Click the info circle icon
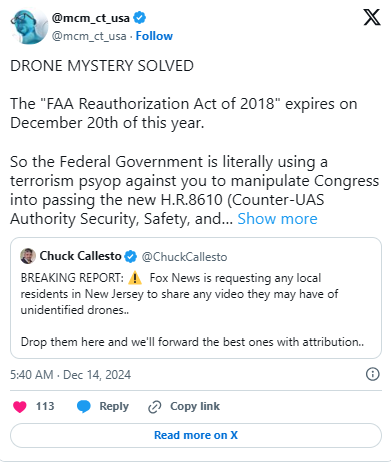 pos(372,374)
